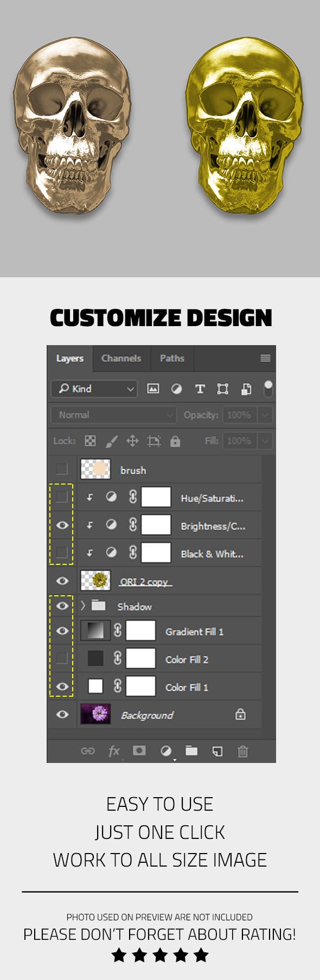Viewport: 320px width, 980px height.
Task: Switch to the Paths tab
Action: [x=172, y=358]
